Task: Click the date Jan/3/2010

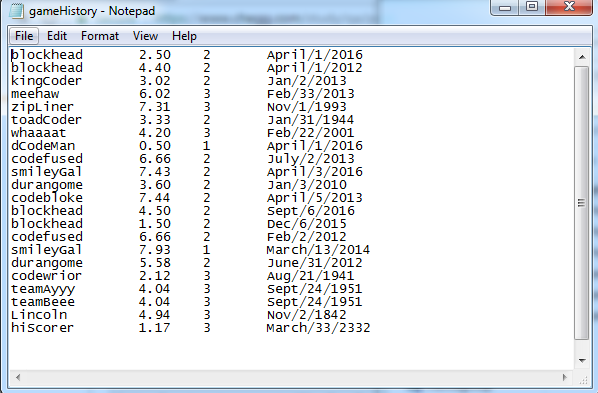Action: (x=307, y=185)
